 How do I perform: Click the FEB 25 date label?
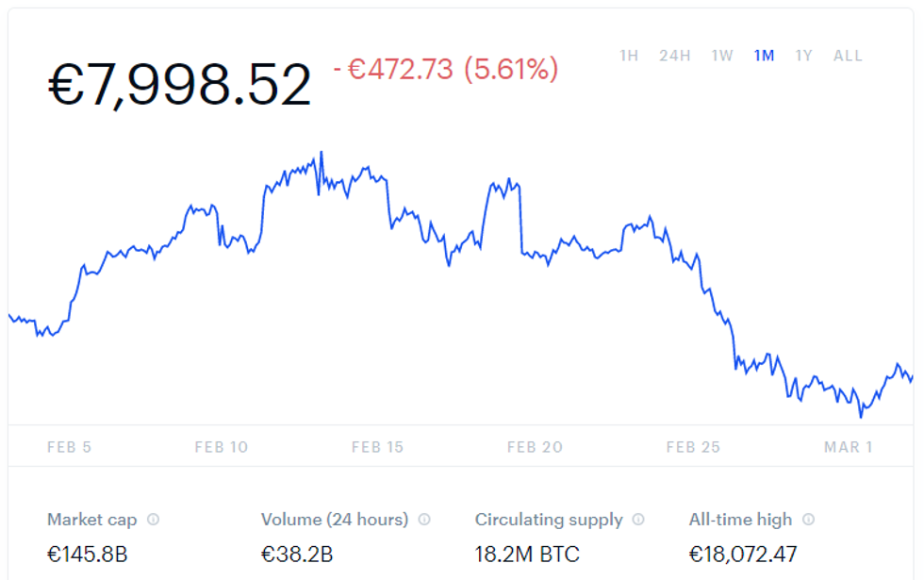(694, 447)
